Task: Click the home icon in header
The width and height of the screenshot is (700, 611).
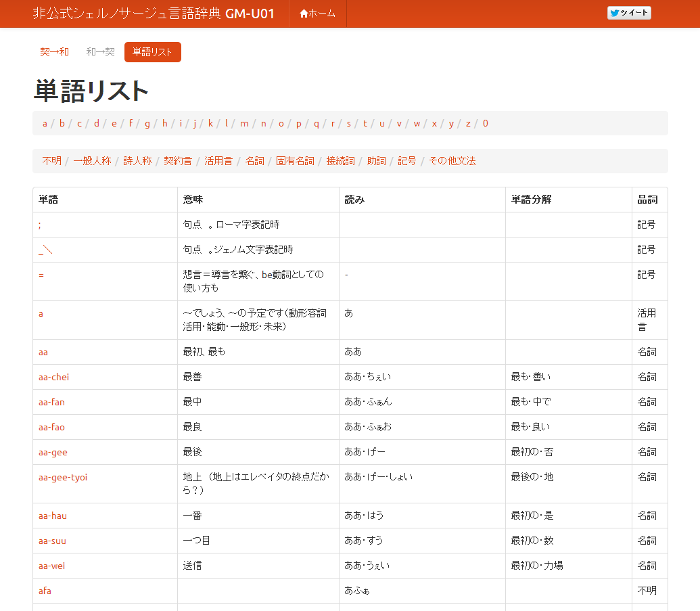Action: [304, 14]
